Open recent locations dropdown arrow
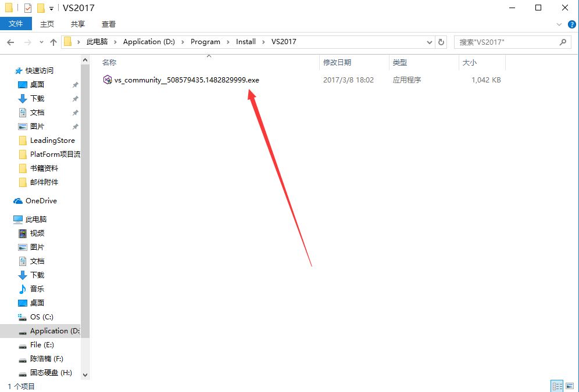 [x=41, y=42]
